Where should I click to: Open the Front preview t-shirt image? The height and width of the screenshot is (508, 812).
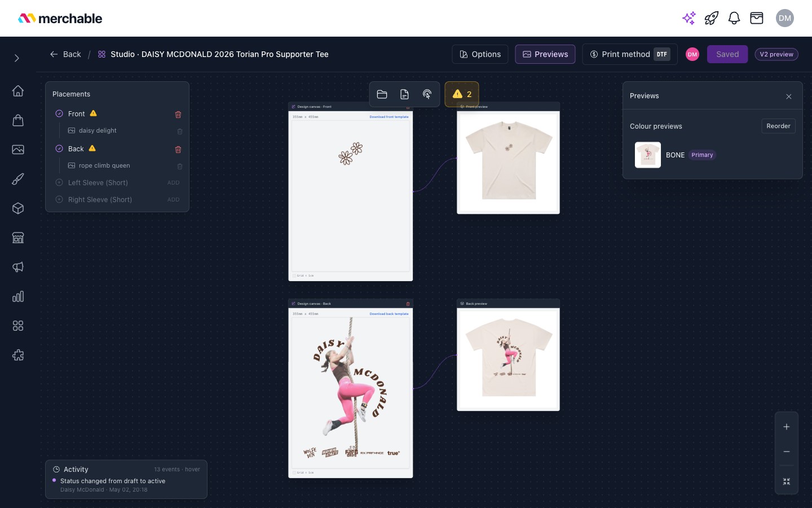tap(508, 161)
